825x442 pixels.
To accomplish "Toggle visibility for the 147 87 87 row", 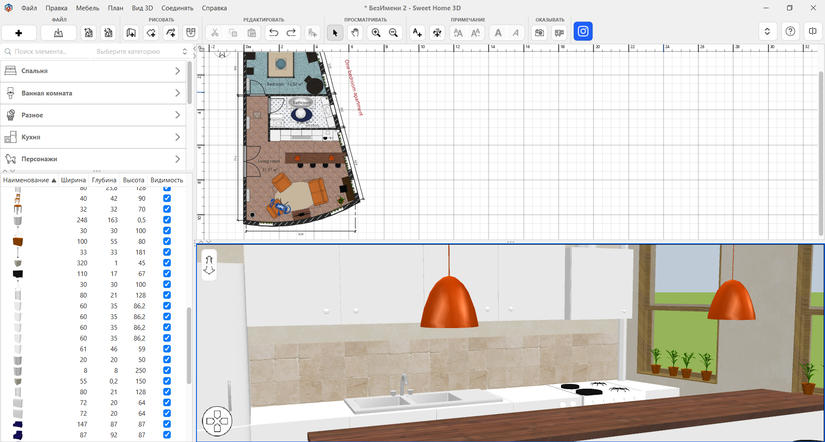I will [x=167, y=424].
